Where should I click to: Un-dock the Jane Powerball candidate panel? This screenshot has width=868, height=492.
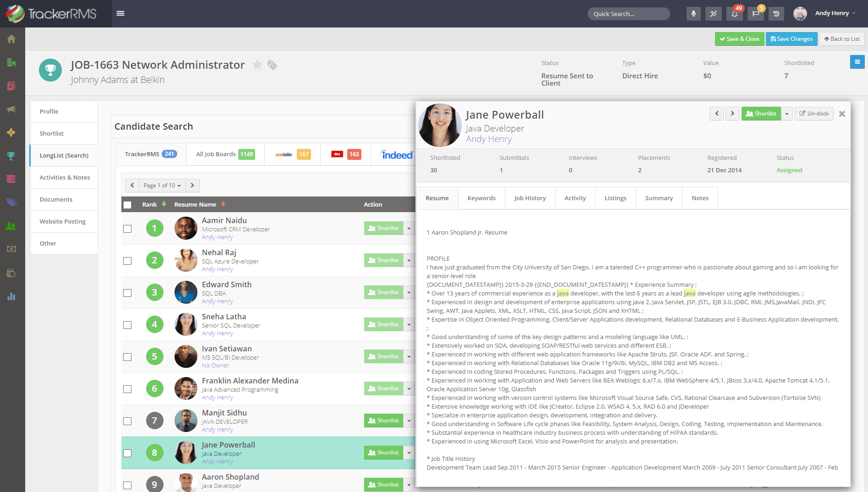813,114
